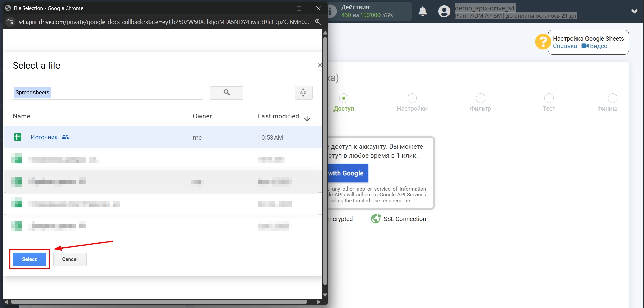
Task: Click the Источник spreadsheet file icon
Action: click(x=17, y=137)
